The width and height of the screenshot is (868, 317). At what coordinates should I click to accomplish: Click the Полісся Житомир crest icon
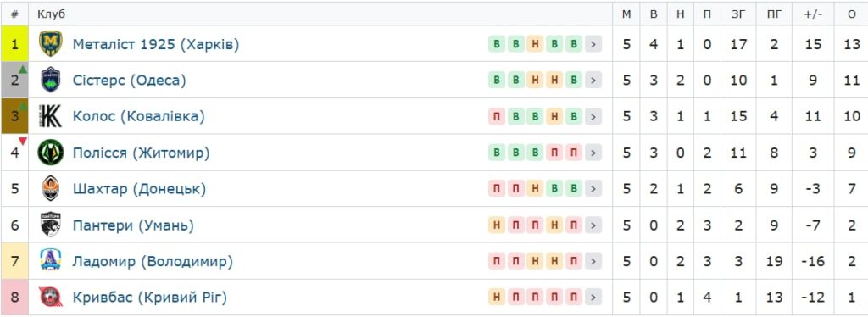pyautogui.click(x=50, y=153)
